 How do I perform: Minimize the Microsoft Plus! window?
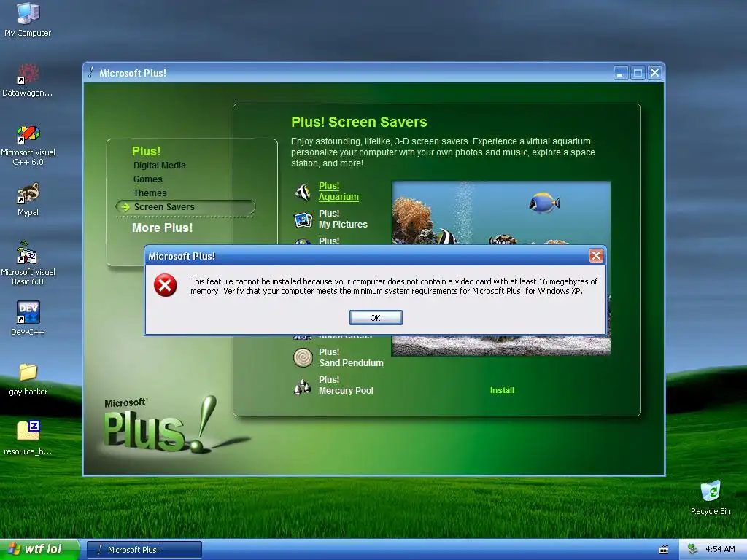[620, 73]
